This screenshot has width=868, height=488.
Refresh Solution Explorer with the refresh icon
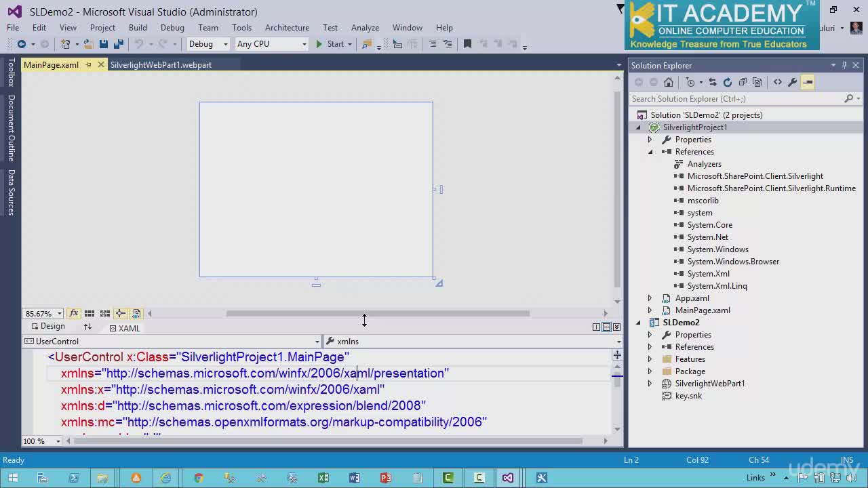728,82
